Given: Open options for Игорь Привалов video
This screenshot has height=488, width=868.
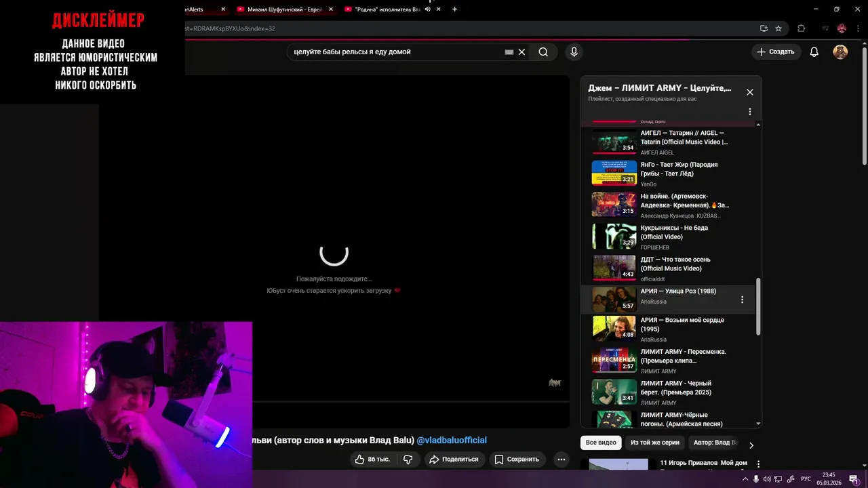Looking at the screenshot, I should (758, 464).
